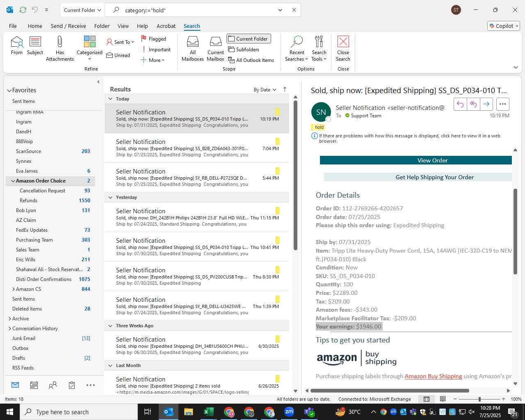Open the View tab
Image resolution: width=525 pixels, height=420 pixels.
pos(123,26)
